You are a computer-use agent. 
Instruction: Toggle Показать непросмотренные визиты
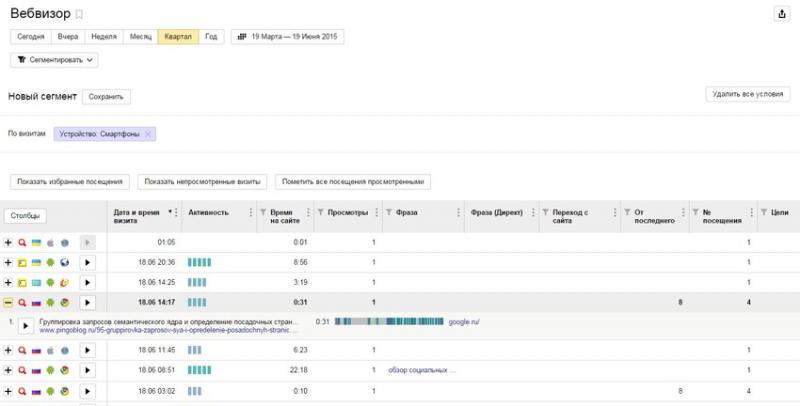[x=203, y=181]
